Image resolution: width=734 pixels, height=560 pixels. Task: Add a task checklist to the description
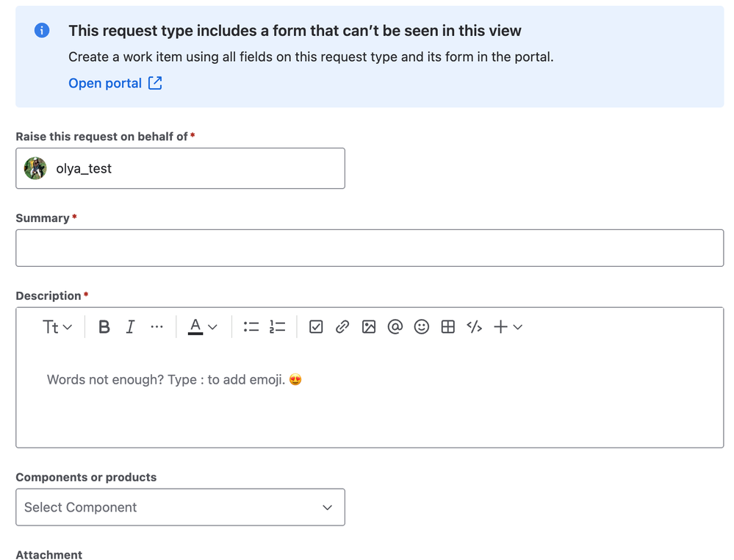tap(316, 326)
